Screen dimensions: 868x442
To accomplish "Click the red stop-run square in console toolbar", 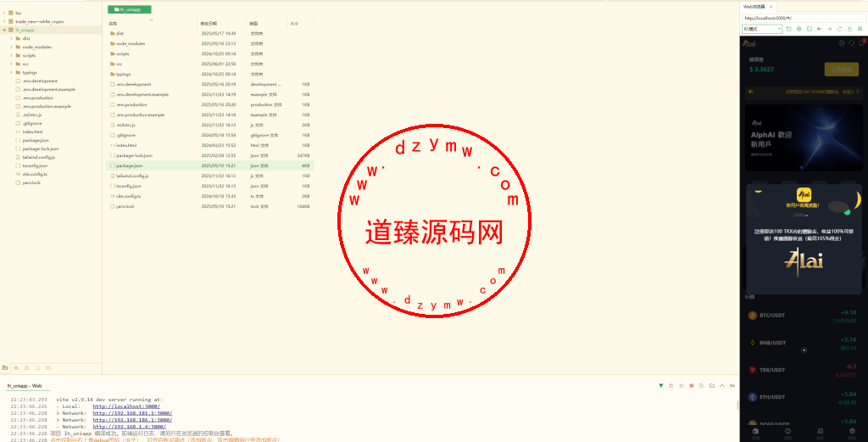I will tap(692, 385).
